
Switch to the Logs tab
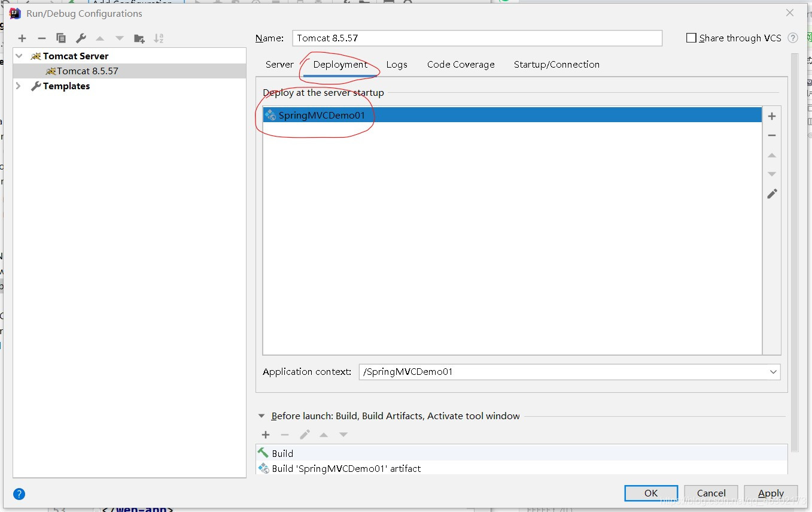[x=397, y=65]
